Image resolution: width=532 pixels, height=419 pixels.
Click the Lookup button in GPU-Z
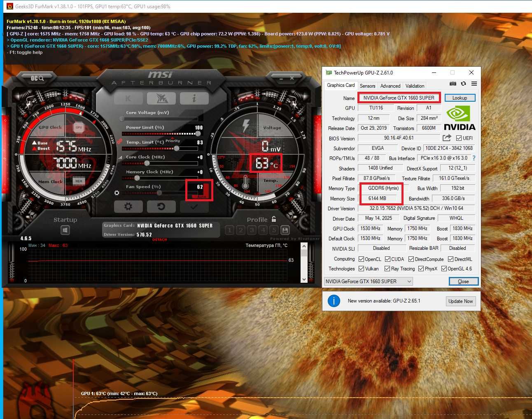tap(460, 98)
